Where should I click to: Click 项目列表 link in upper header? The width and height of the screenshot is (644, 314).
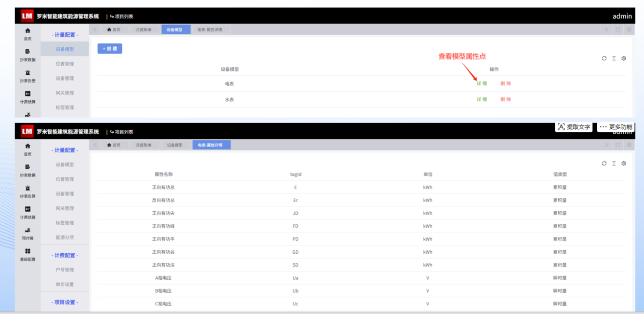pyautogui.click(x=121, y=16)
